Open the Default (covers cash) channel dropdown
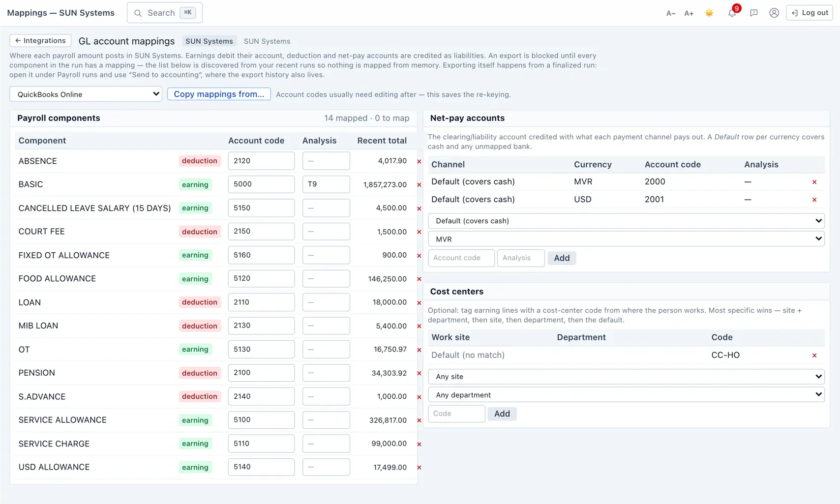Image resolution: width=840 pixels, height=504 pixels. (626, 221)
